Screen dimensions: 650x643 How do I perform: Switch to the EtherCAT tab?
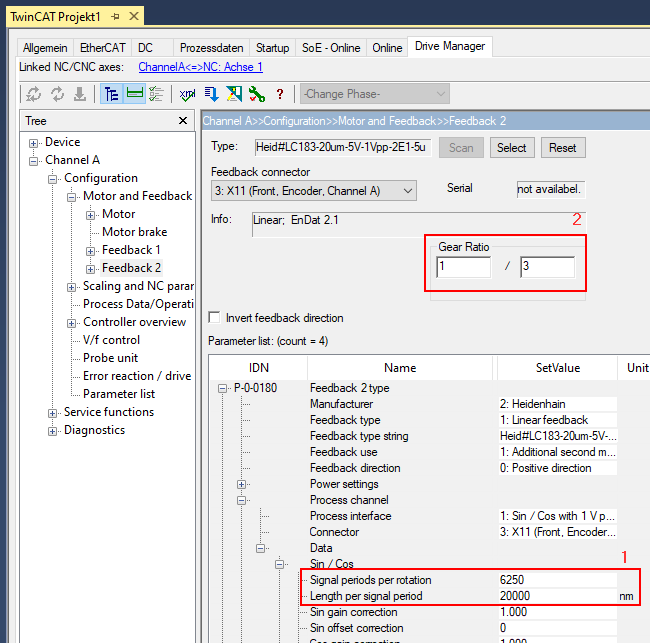pos(102,48)
